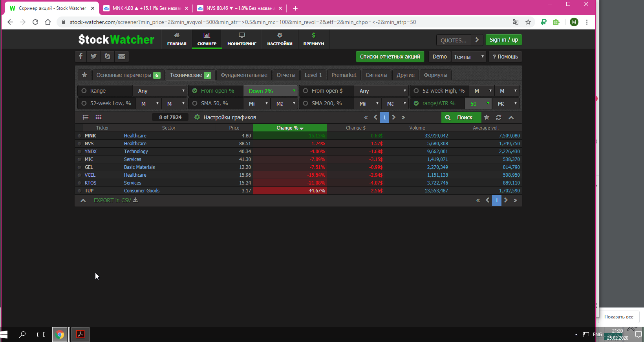Disable the range/ATR % filter
This screenshot has height=342, width=644.
416,103
